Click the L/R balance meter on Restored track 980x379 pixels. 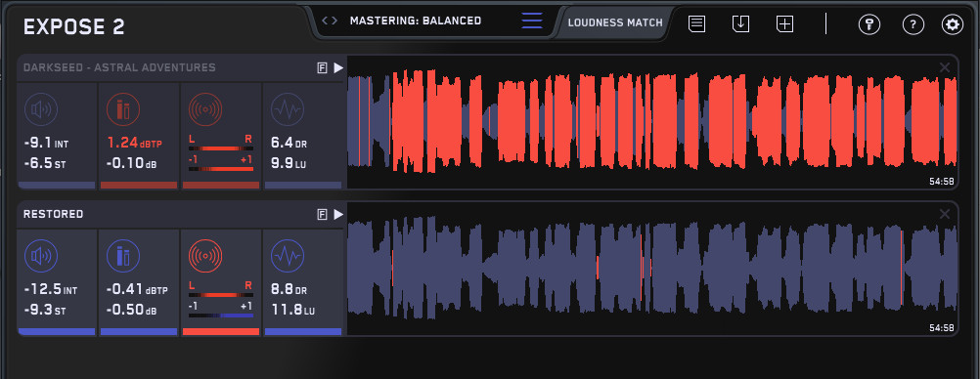tap(221, 295)
